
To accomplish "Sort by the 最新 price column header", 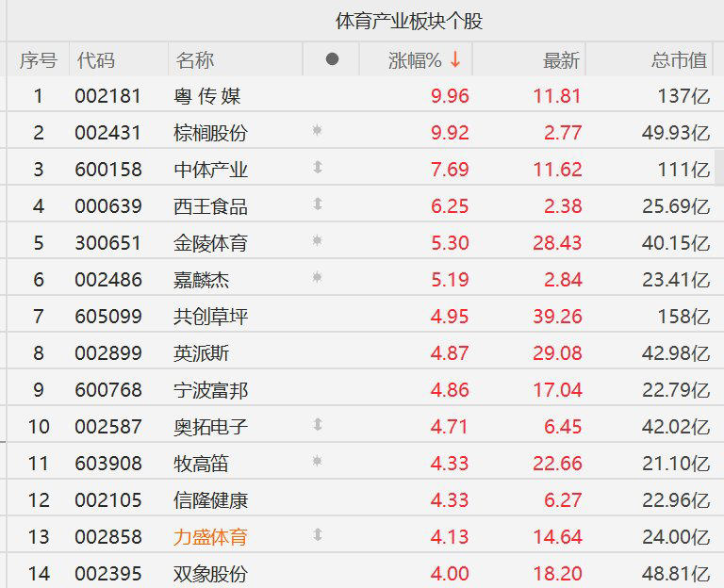I will pos(561,60).
